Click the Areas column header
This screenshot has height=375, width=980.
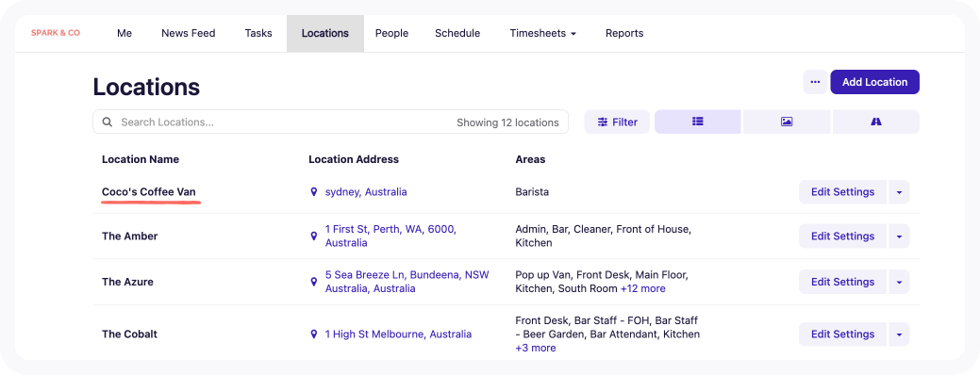pos(530,159)
